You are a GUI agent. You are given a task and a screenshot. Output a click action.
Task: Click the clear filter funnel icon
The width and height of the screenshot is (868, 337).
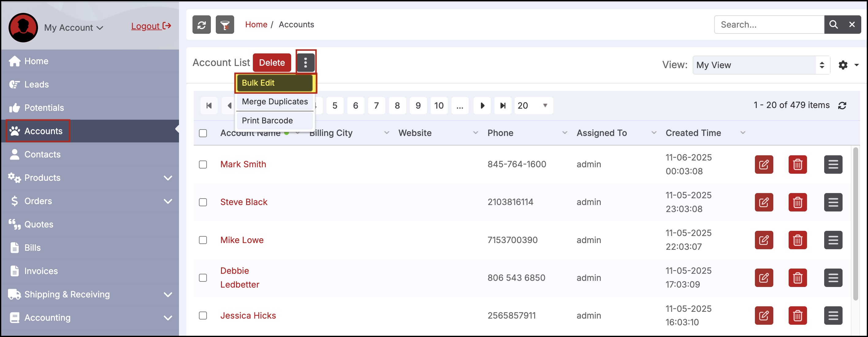pos(225,25)
